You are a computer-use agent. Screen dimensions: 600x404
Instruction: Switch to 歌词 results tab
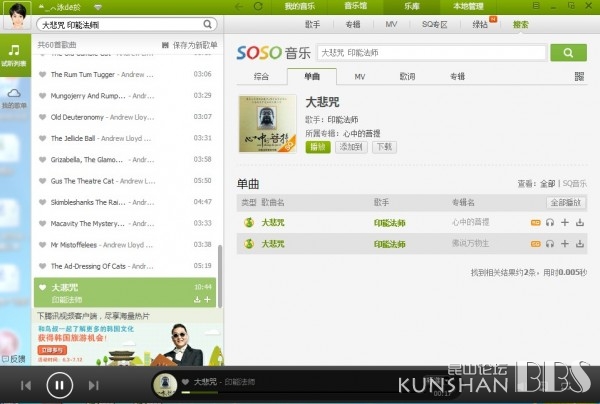(x=407, y=77)
